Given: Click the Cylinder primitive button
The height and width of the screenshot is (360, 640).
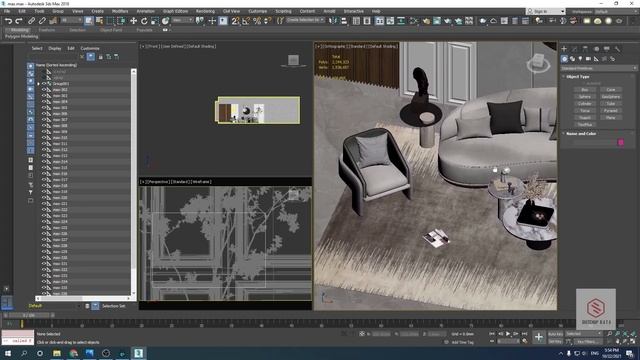Looking at the screenshot, I should [x=584, y=104].
